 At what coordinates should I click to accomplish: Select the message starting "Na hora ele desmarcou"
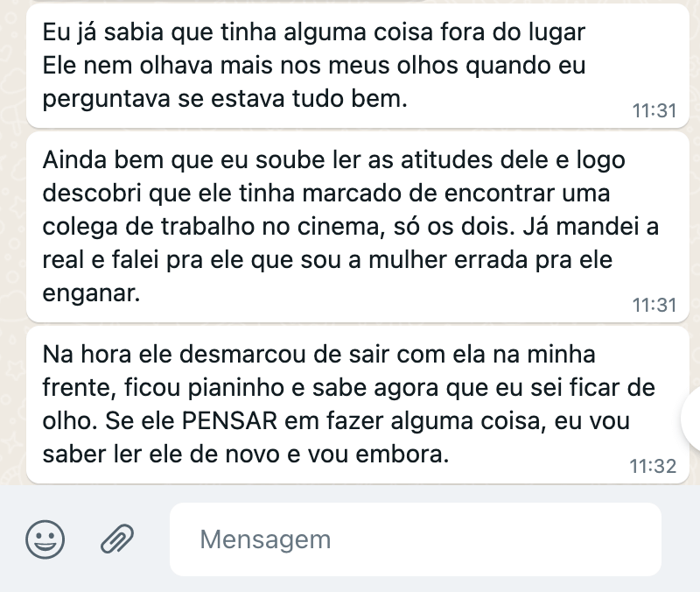click(358, 405)
